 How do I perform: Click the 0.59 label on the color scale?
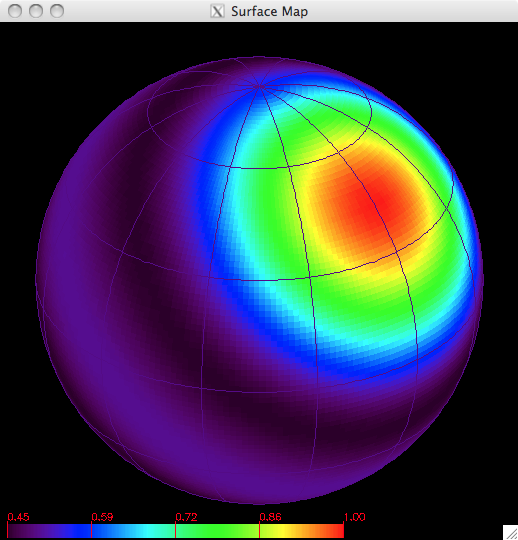[x=102, y=517]
